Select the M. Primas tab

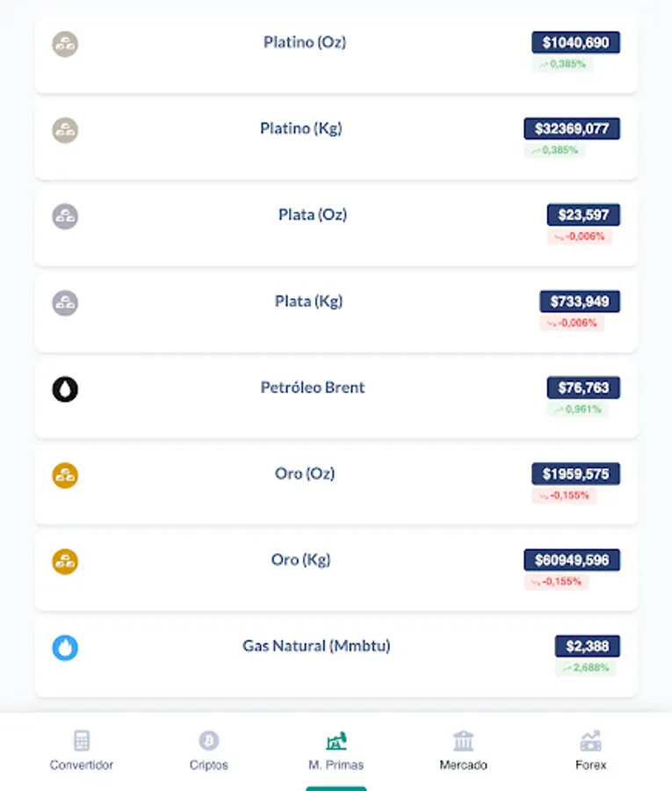336,751
